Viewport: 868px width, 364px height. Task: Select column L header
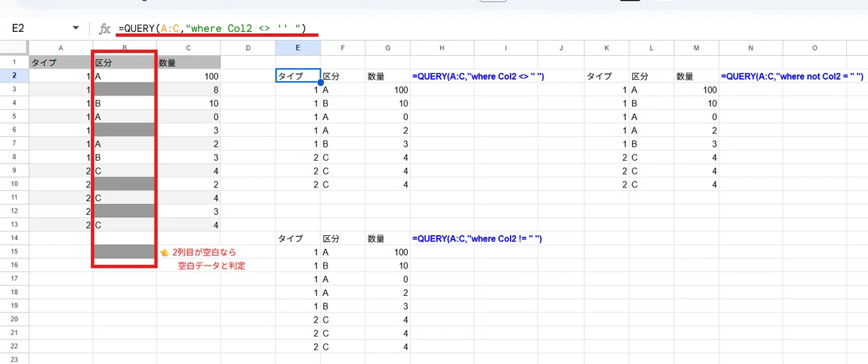pos(651,48)
